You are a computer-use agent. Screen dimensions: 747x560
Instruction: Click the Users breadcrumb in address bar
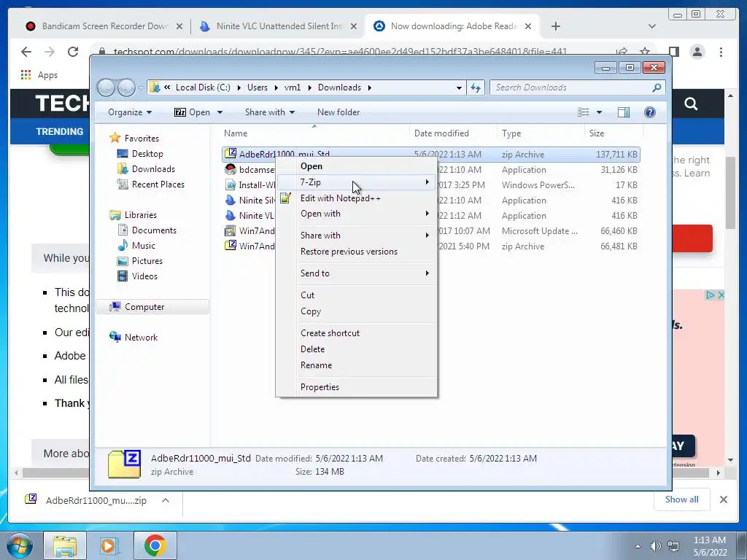point(258,87)
